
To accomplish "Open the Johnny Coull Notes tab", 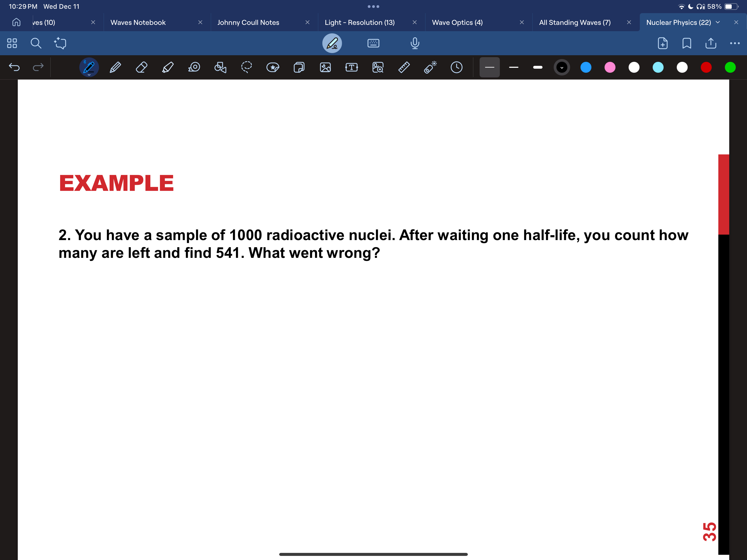I will pos(248,22).
